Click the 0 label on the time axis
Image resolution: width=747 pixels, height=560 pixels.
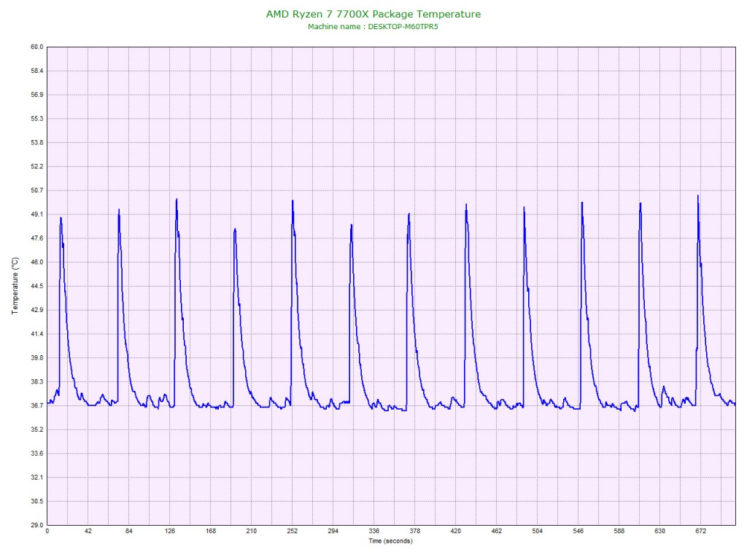(x=47, y=532)
